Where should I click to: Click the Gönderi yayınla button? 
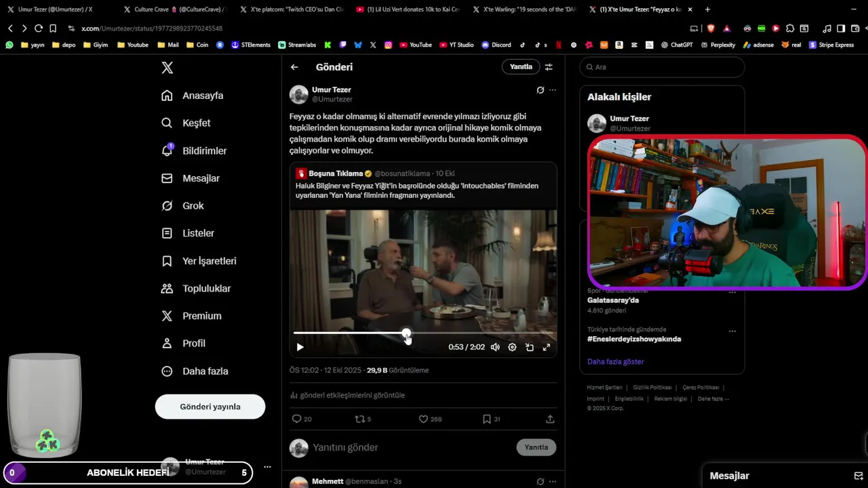[210, 407]
